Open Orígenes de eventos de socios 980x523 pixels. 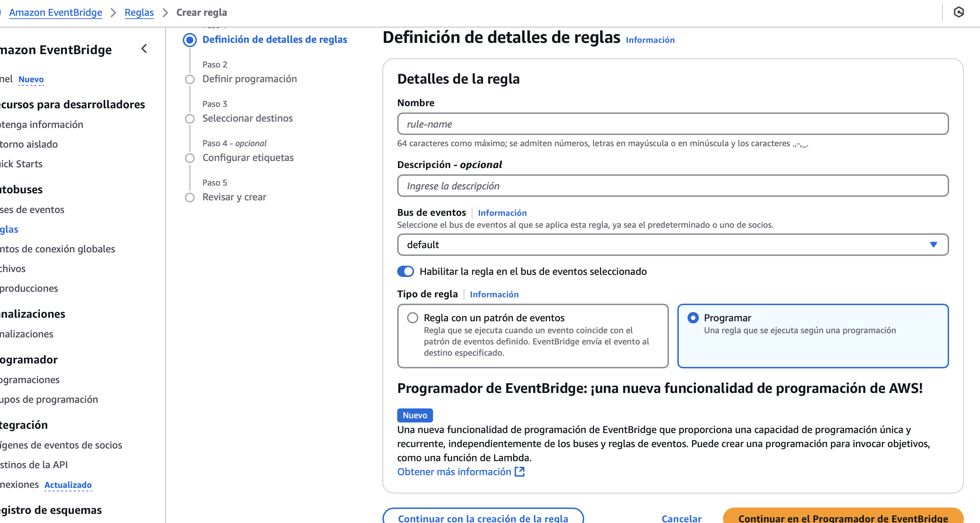tap(61, 445)
